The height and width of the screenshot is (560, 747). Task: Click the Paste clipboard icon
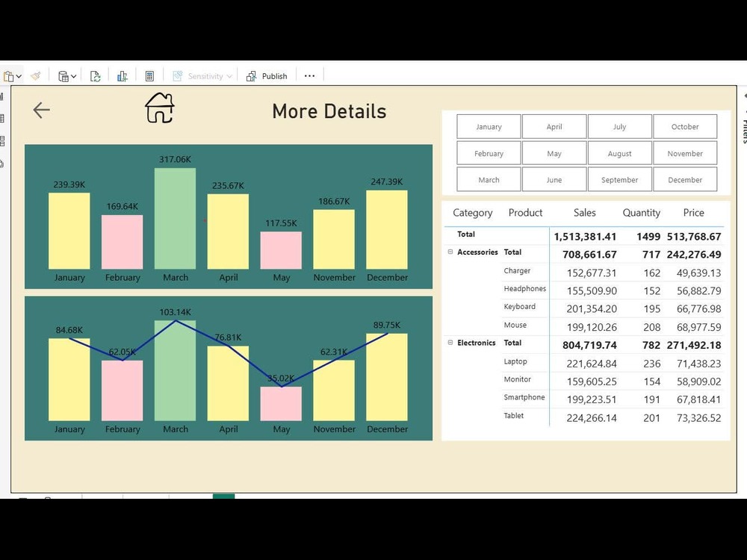8,76
